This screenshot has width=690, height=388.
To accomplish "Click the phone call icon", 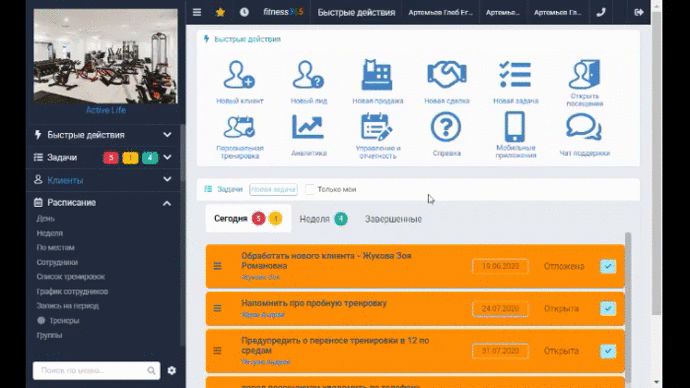I will point(601,12).
